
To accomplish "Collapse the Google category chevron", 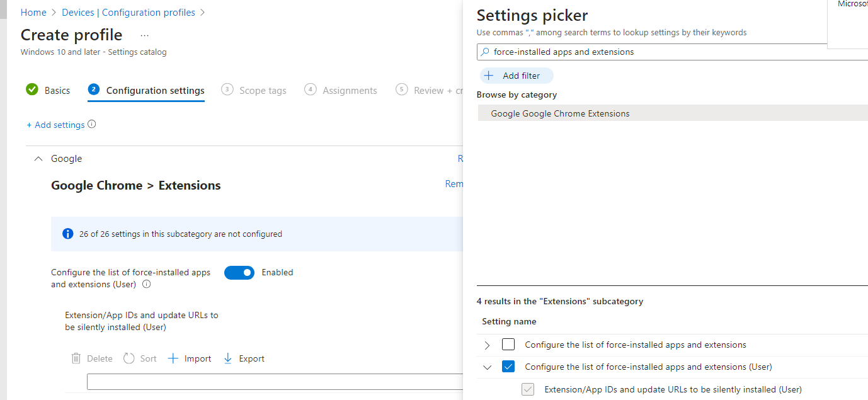I will 38,159.
